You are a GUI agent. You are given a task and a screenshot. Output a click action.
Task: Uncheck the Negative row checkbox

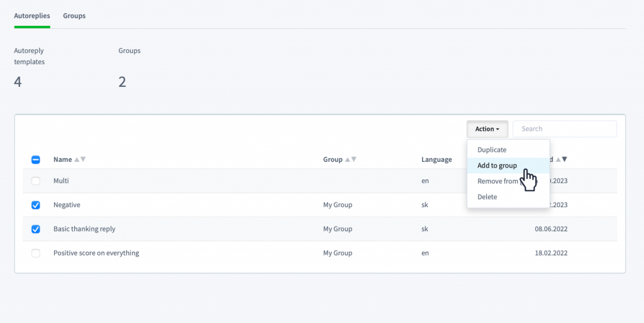pyautogui.click(x=36, y=205)
